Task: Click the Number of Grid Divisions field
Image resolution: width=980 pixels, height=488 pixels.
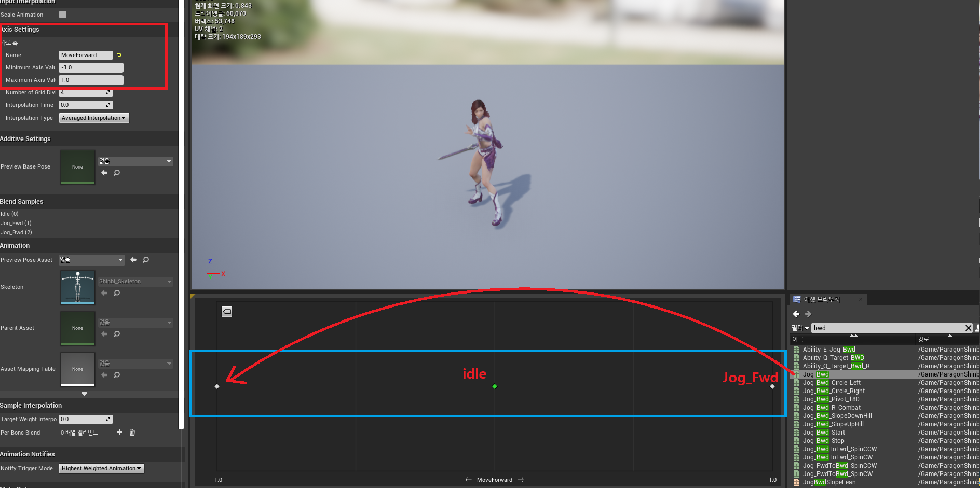Action: coord(86,93)
